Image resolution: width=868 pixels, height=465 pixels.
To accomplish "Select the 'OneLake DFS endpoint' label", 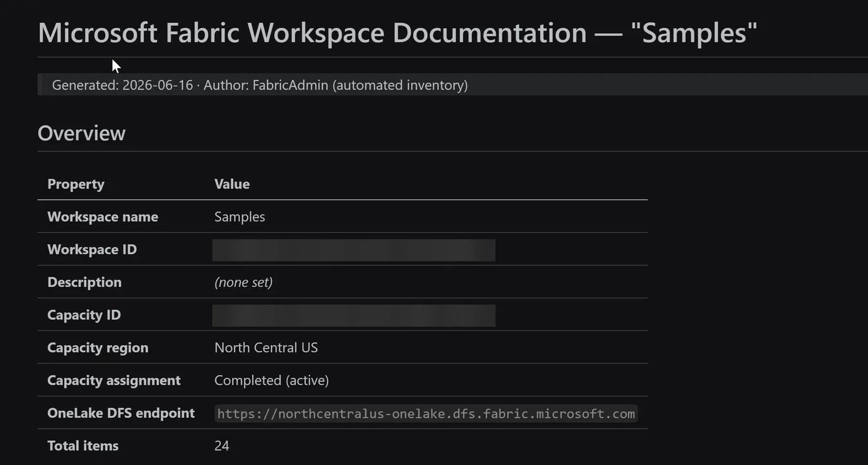I will click(121, 413).
